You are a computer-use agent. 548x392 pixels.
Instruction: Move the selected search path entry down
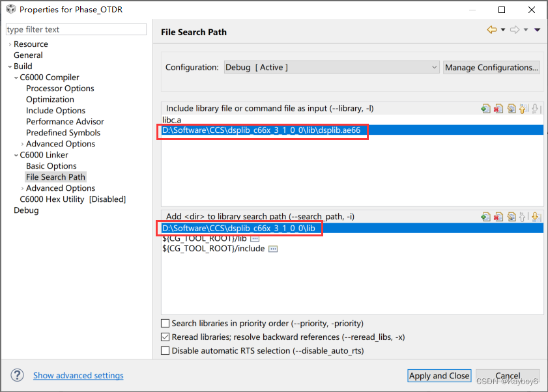[535, 217]
